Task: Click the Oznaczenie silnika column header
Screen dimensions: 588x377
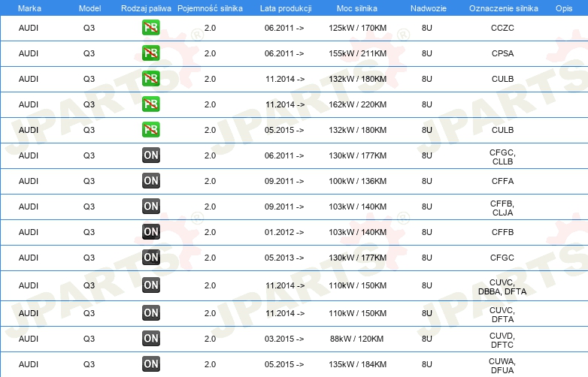Action: 503,8
